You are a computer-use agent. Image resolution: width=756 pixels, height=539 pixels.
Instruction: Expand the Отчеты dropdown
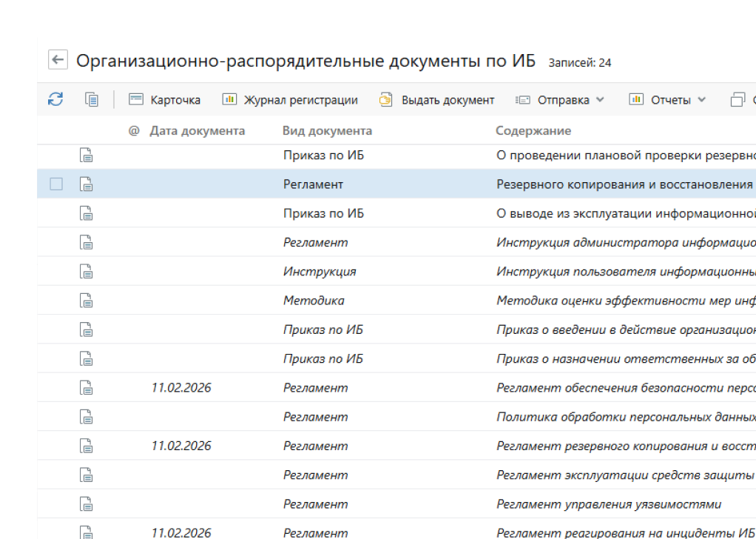[667, 100]
